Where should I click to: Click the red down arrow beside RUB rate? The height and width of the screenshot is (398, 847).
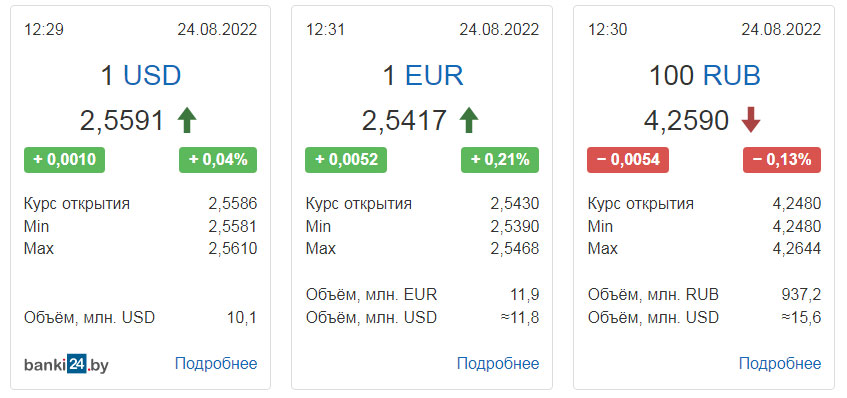[751, 120]
